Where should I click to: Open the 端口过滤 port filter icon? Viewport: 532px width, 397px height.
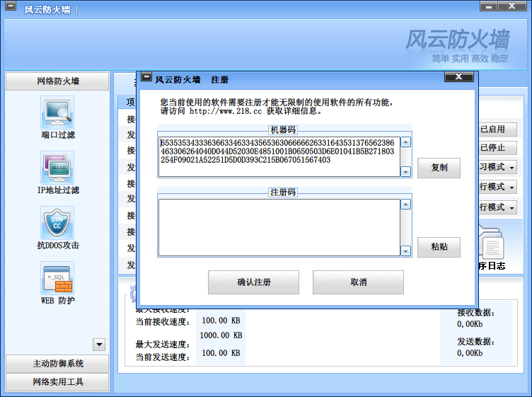57,112
